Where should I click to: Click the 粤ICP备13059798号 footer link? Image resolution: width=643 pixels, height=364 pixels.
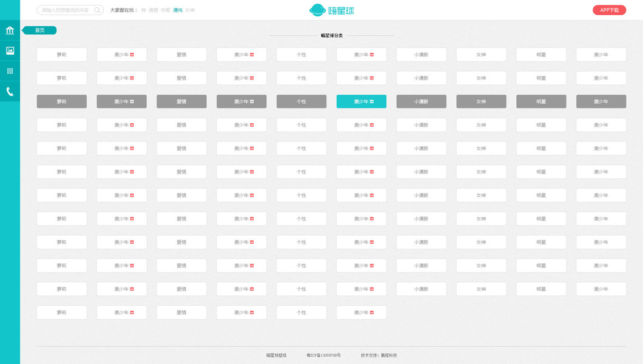tap(323, 356)
